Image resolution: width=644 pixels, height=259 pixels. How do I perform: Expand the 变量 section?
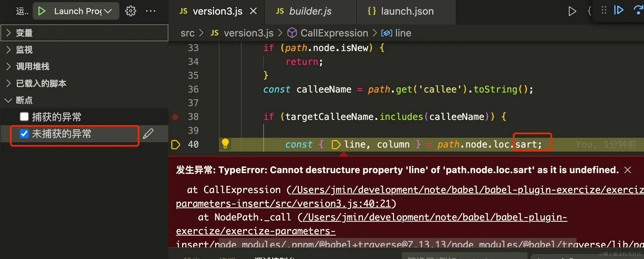click(84, 33)
